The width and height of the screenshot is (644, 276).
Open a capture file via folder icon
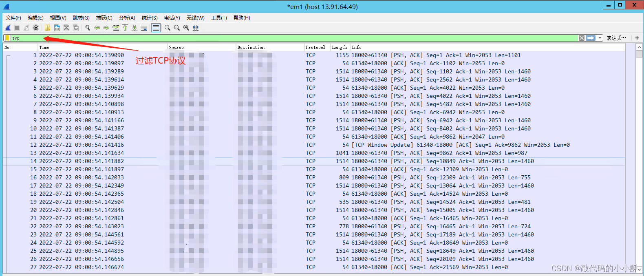tap(48, 28)
